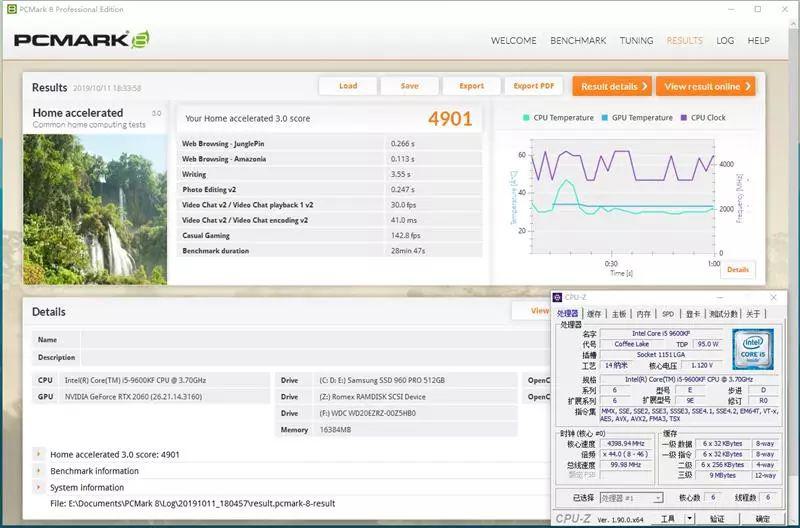
Task: Click the Intel Core i5 badge in CPU-Z
Action: pos(753,349)
